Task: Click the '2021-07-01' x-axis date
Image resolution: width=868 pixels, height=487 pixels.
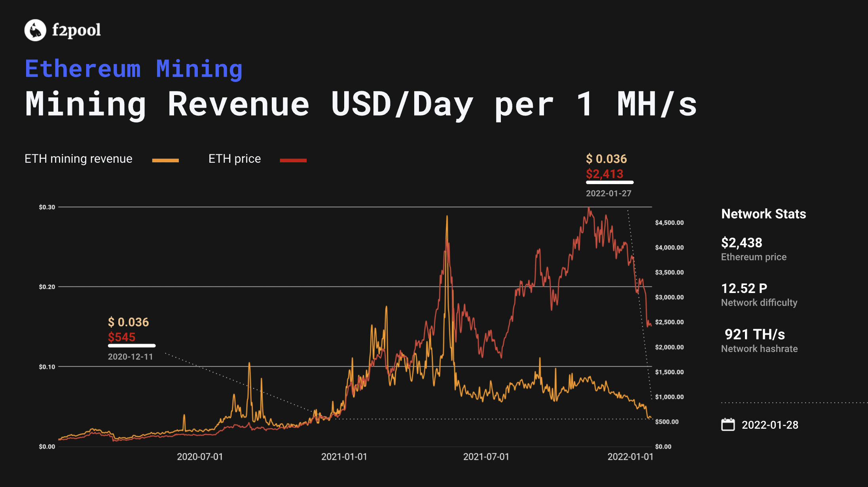Action: point(486,457)
